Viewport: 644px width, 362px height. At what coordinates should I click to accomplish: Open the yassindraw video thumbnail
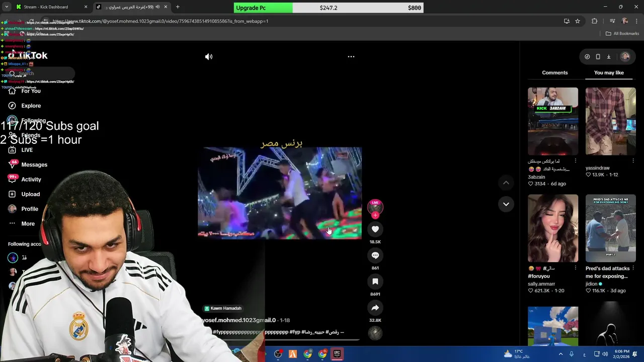pyautogui.click(x=610, y=121)
